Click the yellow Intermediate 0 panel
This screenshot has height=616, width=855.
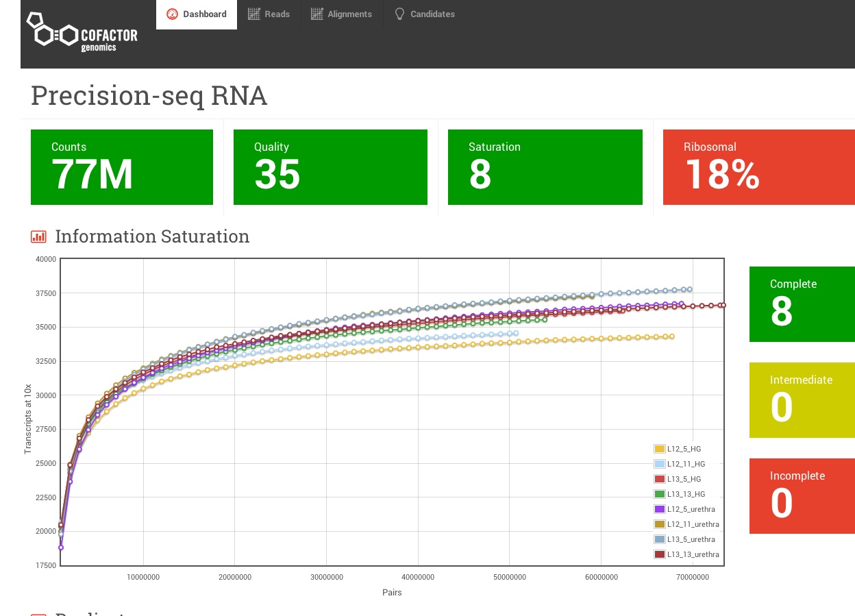pyautogui.click(x=802, y=399)
